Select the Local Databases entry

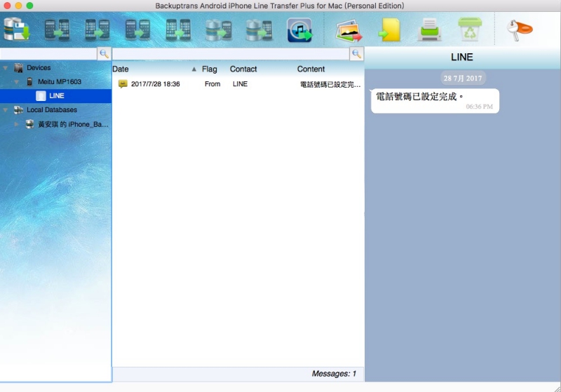(x=52, y=110)
